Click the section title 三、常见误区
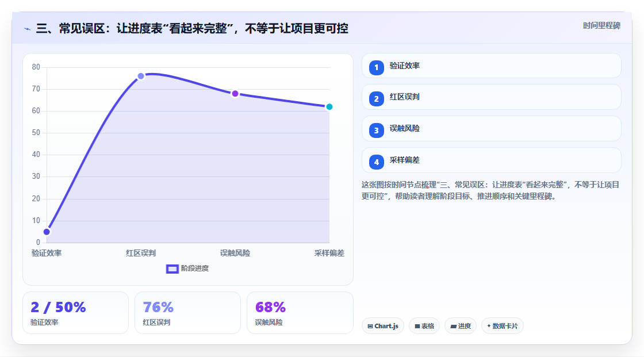This screenshot has width=644, height=357. [192, 28]
